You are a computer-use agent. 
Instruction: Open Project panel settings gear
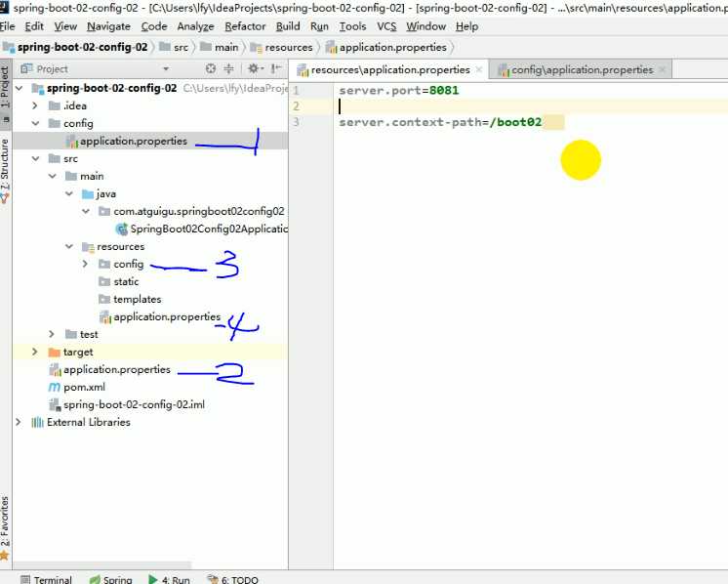(254, 68)
